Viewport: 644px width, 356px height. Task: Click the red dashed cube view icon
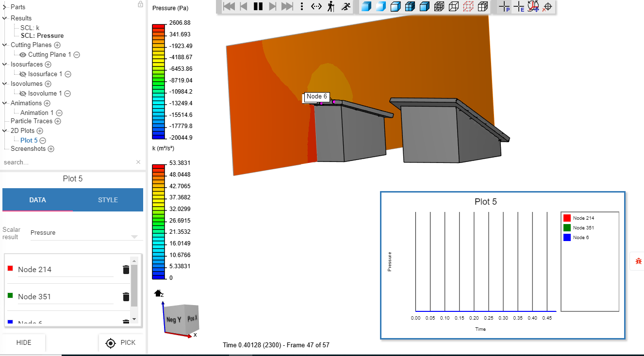pyautogui.click(x=468, y=6)
